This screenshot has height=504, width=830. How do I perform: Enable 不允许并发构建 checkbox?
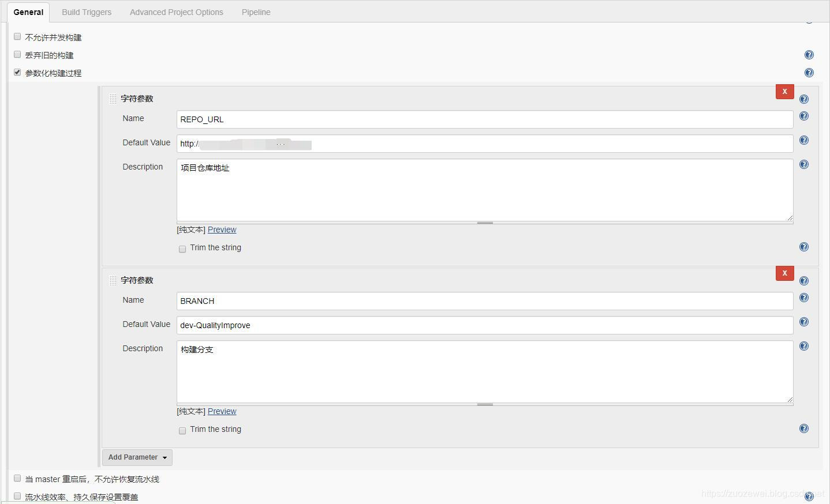(x=17, y=36)
